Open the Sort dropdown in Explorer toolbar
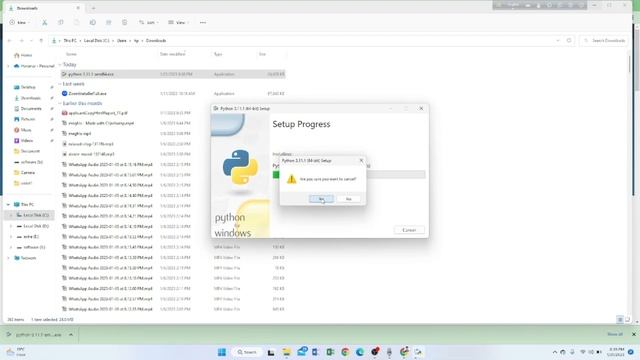This screenshot has width=640, height=360. click(149, 22)
